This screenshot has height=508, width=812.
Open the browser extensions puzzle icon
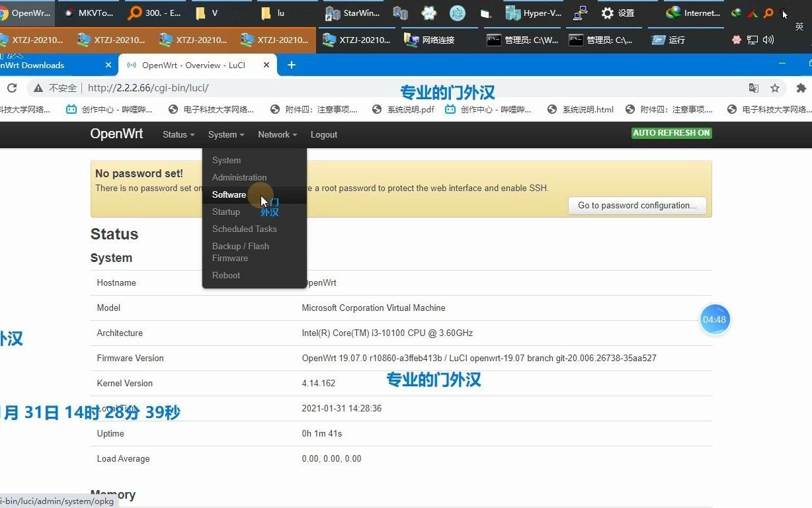point(801,88)
